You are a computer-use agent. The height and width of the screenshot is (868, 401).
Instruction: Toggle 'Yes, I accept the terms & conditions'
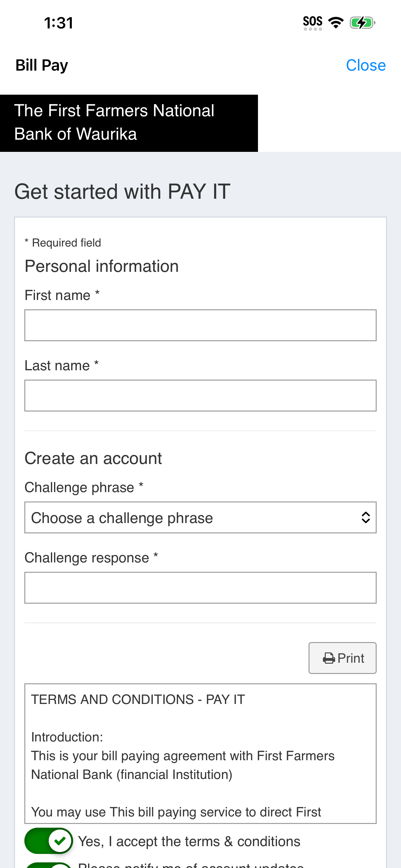pos(48,841)
